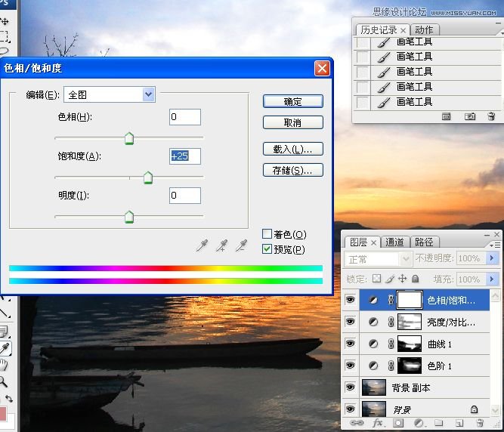Click the 色相 value field
504x432 pixels.
pyautogui.click(x=185, y=117)
